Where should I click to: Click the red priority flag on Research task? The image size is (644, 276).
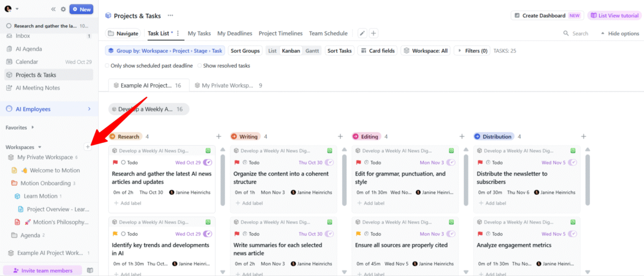tap(115, 162)
